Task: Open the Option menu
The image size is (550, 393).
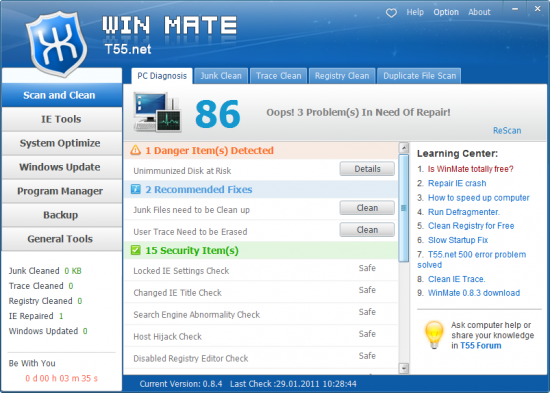Action: (446, 12)
